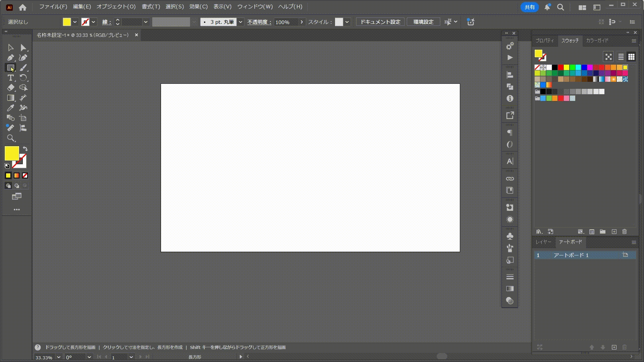Open the オブジェクト(O) menu
Image resolution: width=644 pixels, height=362 pixels.
point(116,7)
